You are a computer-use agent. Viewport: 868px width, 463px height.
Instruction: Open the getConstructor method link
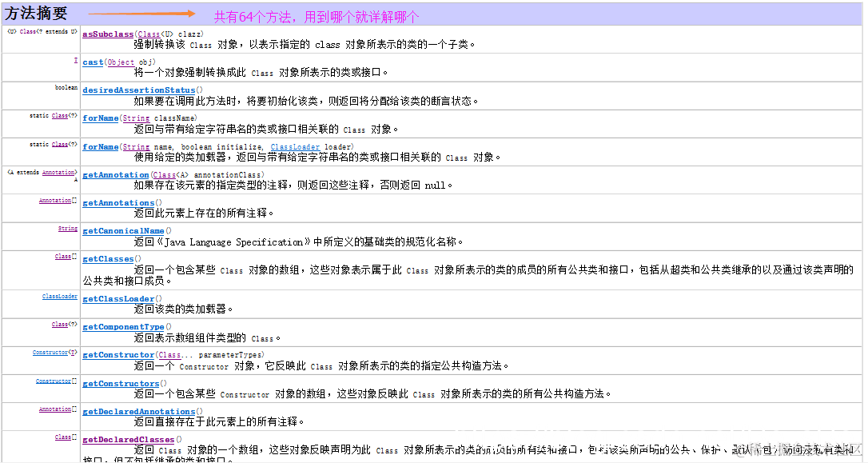coord(118,355)
